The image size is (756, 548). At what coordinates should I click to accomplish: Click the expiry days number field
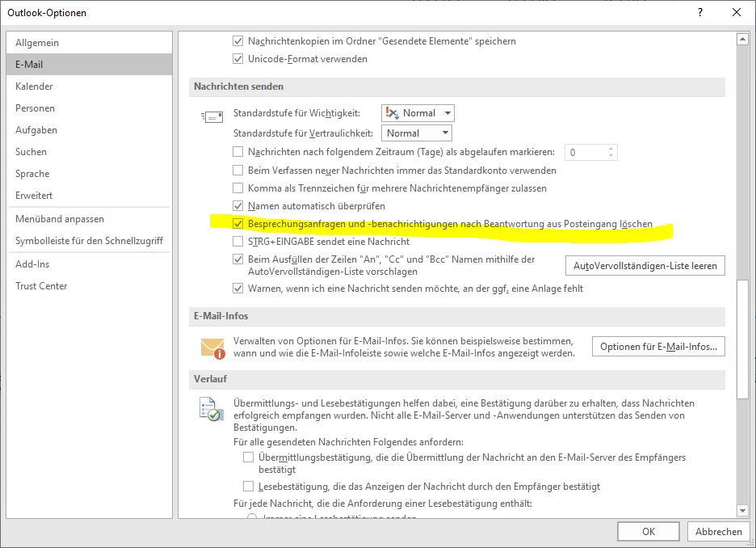click(x=586, y=153)
